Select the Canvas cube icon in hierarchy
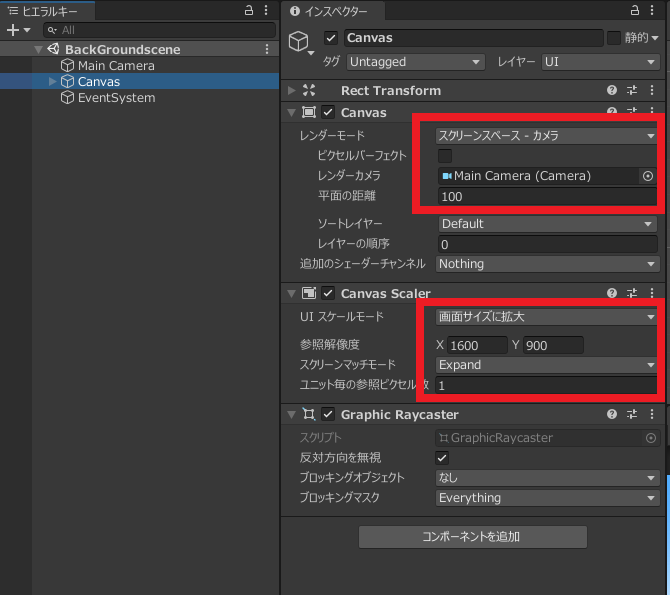 click(67, 81)
